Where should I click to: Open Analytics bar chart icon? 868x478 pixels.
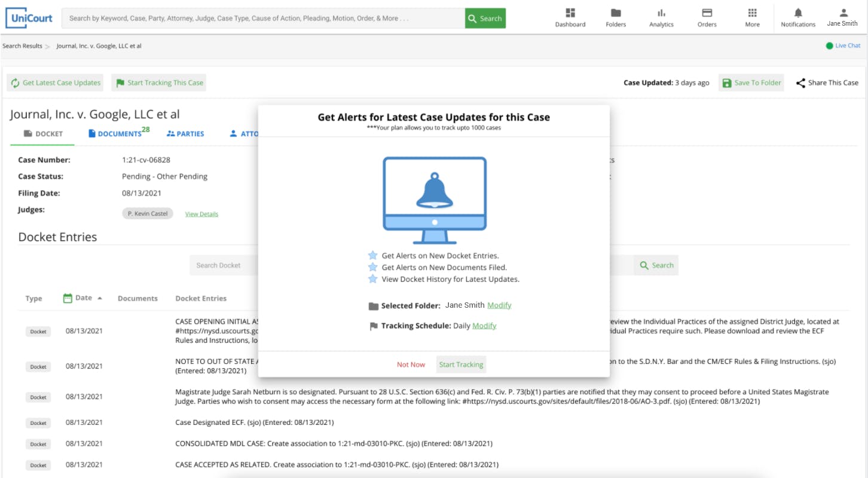(661, 13)
